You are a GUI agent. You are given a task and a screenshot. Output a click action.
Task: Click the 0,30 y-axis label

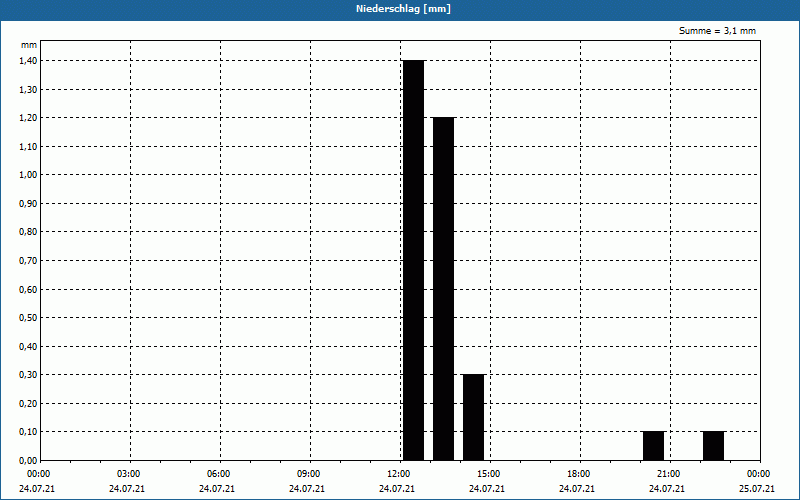tap(28, 375)
